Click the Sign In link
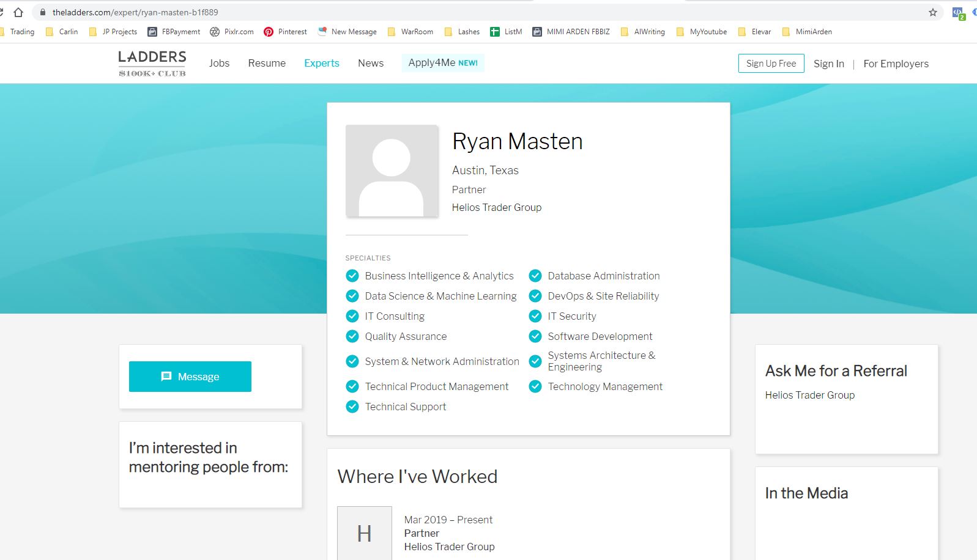This screenshot has height=560, width=977. pyautogui.click(x=829, y=64)
